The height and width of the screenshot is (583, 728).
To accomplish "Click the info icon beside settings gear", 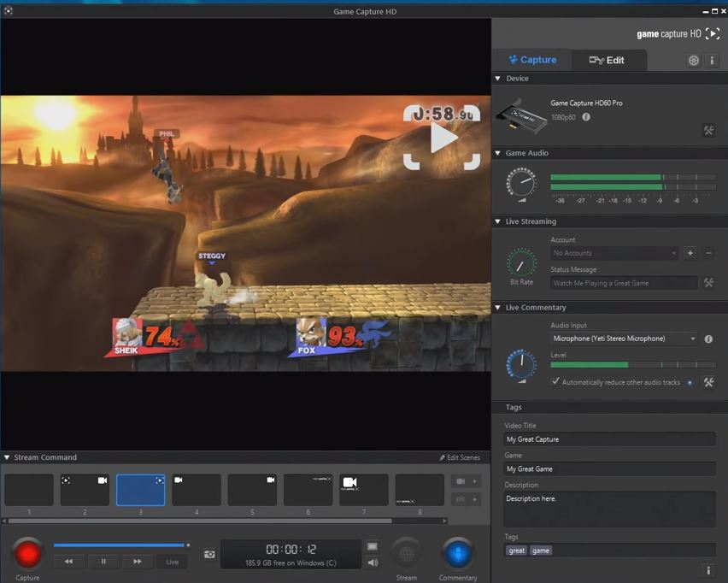I will (712, 61).
